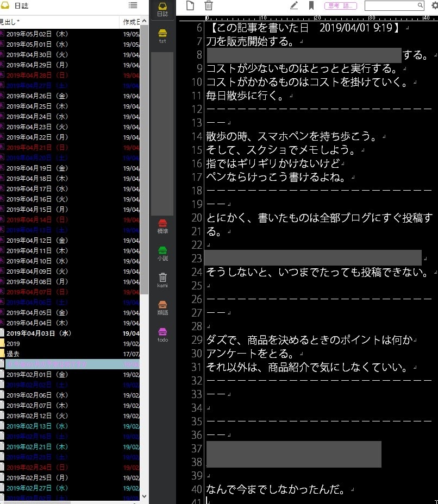The height and width of the screenshot is (504, 438).
Task: Open the 2019 folder
Action: point(14,343)
